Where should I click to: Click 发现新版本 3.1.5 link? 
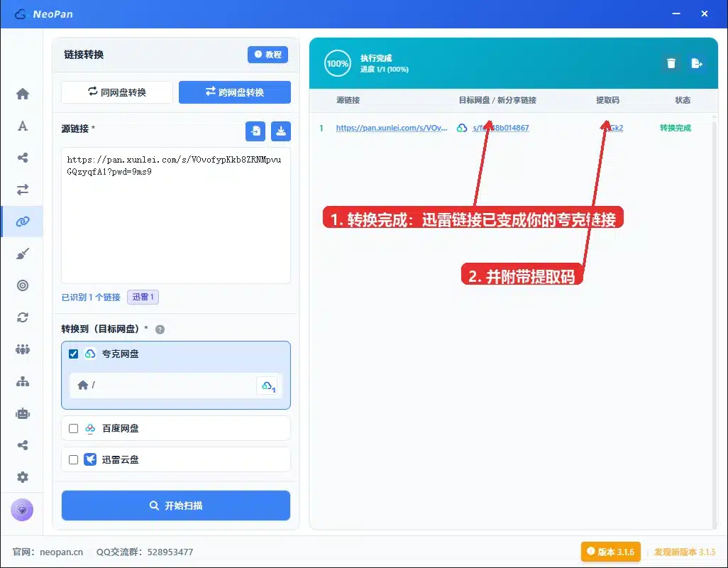tap(684, 552)
